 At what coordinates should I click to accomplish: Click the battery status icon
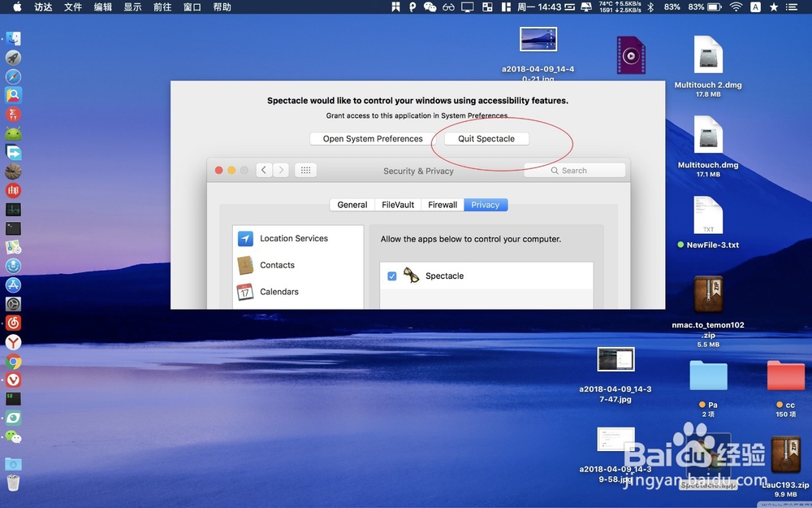715,7
